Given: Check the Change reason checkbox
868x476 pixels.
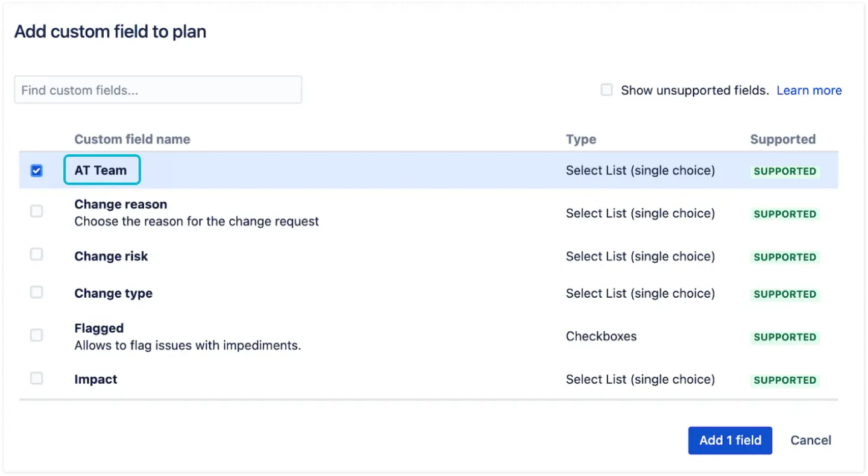Looking at the screenshot, I should (x=37, y=211).
